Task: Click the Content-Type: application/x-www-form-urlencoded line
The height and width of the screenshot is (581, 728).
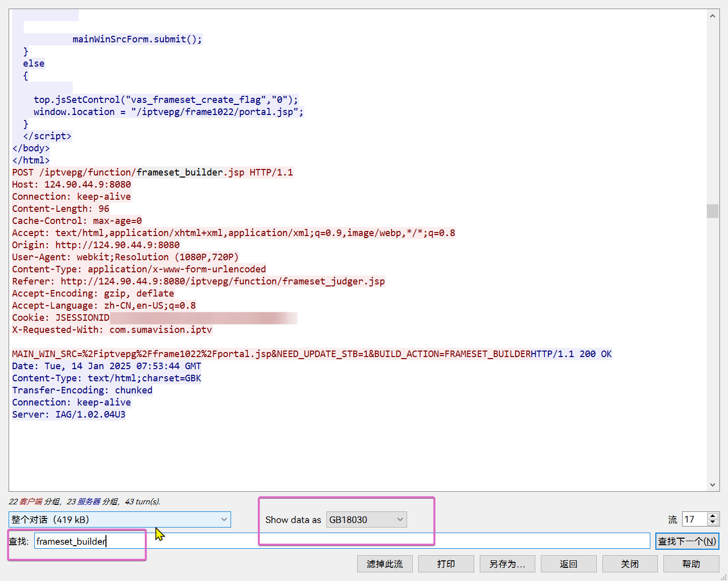Action: click(x=139, y=269)
